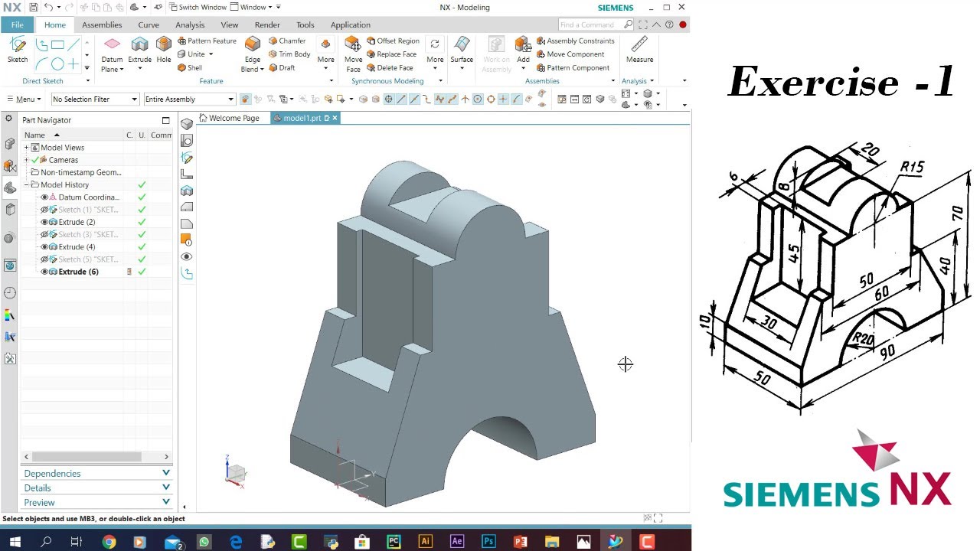Viewport: 980px width, 551px height.
Task: Select Extrude (6) in Model History
Action: [78, 272]
